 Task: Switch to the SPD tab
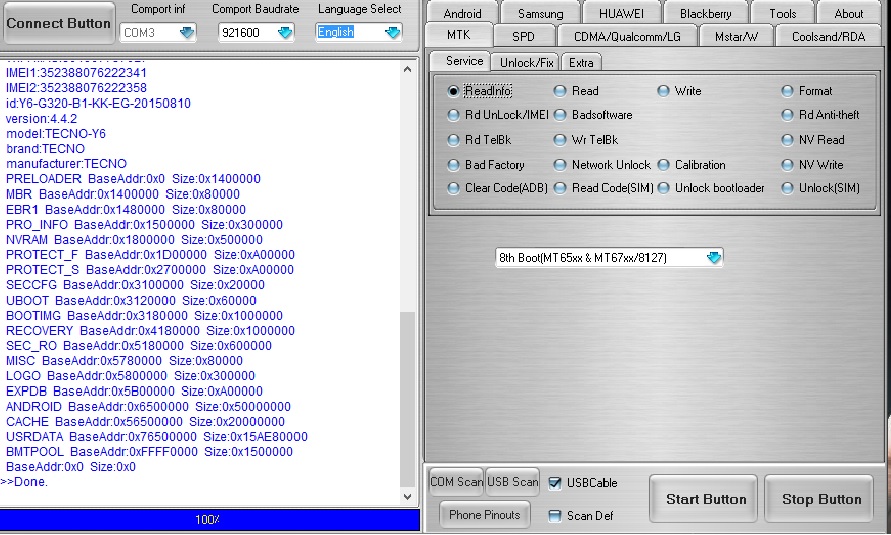(523, 36)
